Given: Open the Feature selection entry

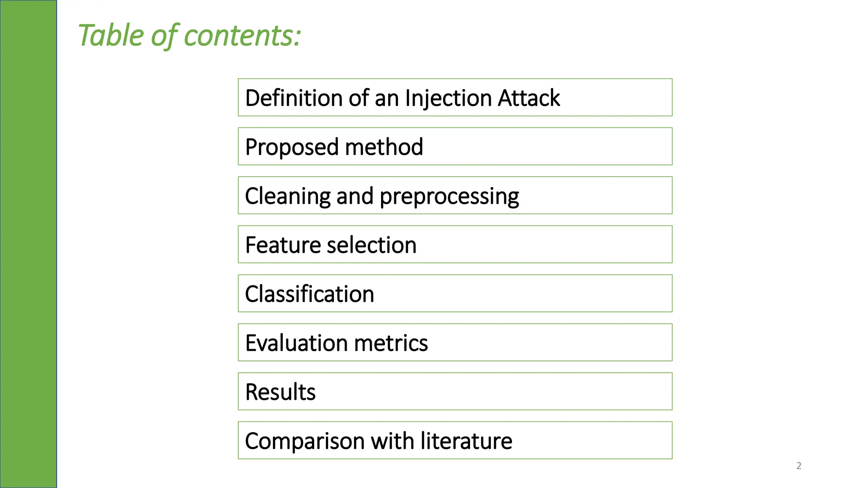Looking at the screenshot, I should point(455,244).
